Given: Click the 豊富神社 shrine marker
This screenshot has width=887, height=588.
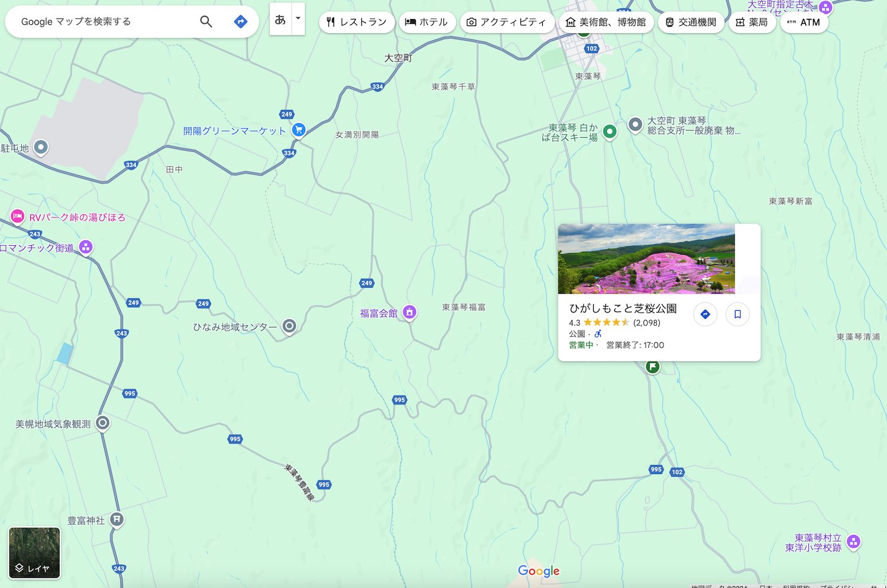Looking at the screenshot, I should click(117, 519).
